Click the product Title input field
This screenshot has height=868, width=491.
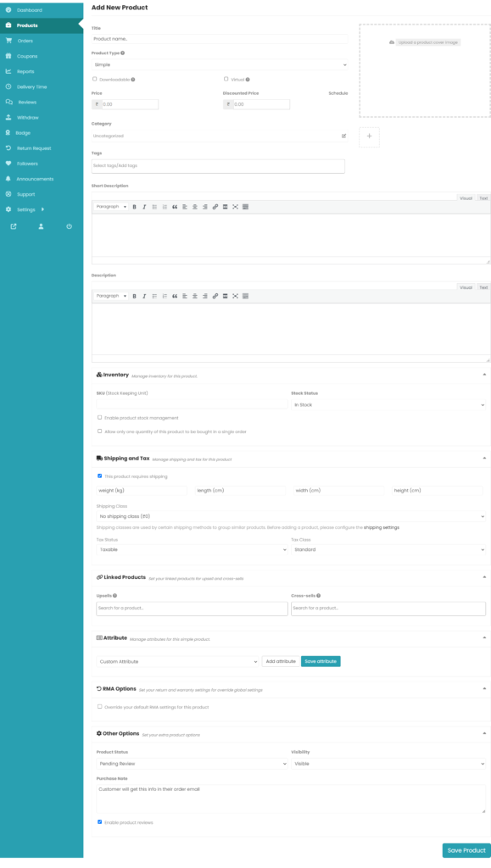coord(220,39)
